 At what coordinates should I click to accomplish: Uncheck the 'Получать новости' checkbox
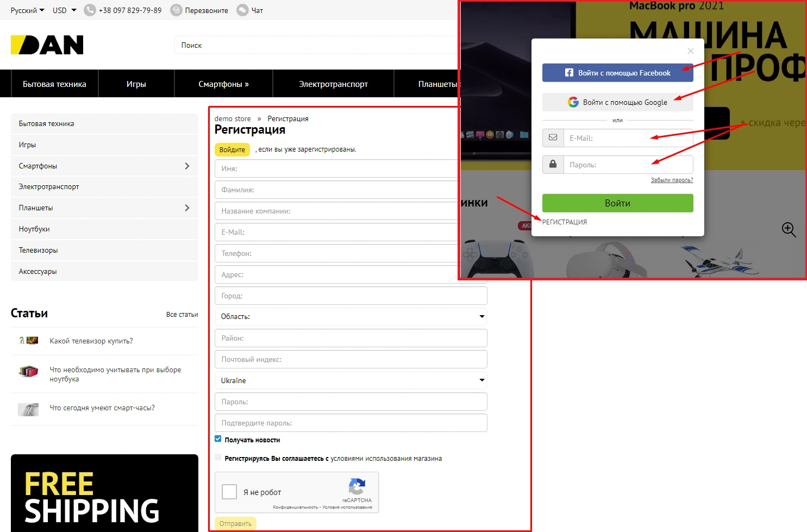(x=218, y=439)
